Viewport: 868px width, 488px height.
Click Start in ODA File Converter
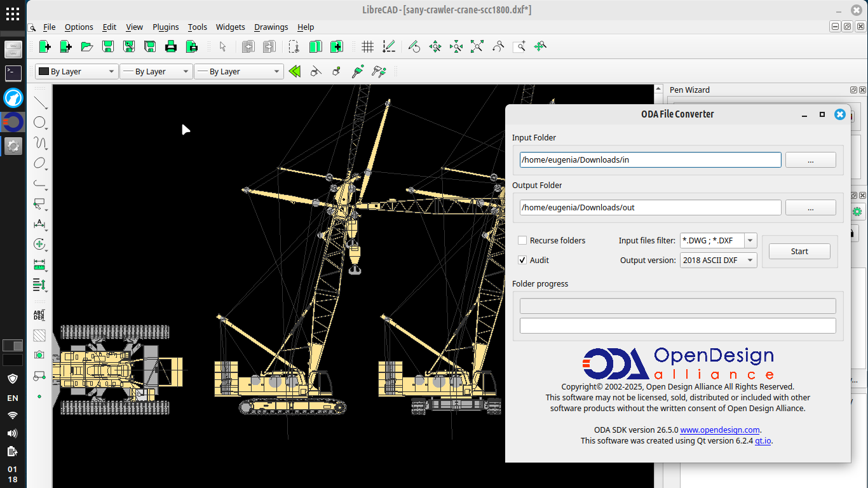point(799,251)
